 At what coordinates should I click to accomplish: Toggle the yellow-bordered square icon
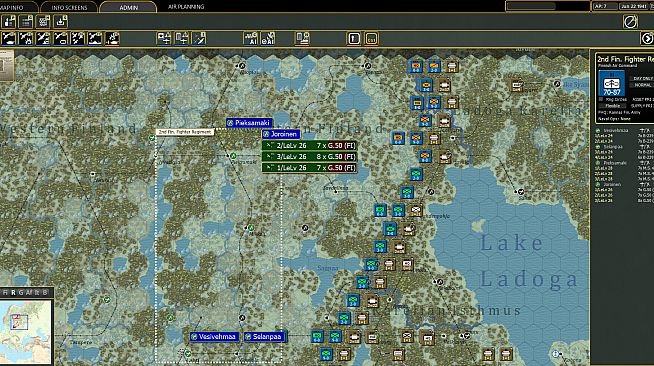point(371,39)
